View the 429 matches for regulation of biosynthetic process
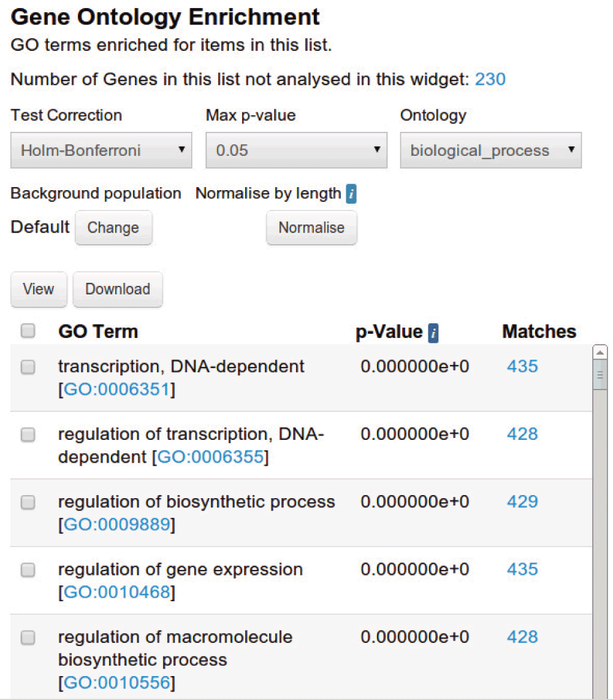Viewport: 613px width, 700px height. 522,502
